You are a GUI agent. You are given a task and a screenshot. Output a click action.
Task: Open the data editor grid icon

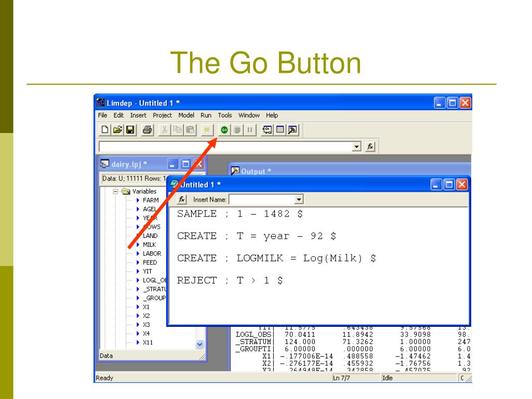(x=280, y=130)
